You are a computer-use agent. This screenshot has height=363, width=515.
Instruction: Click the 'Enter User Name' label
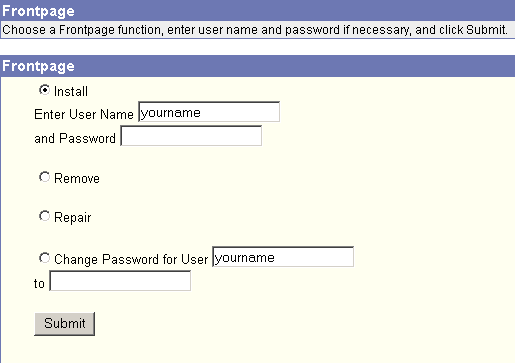pos(84,114)
